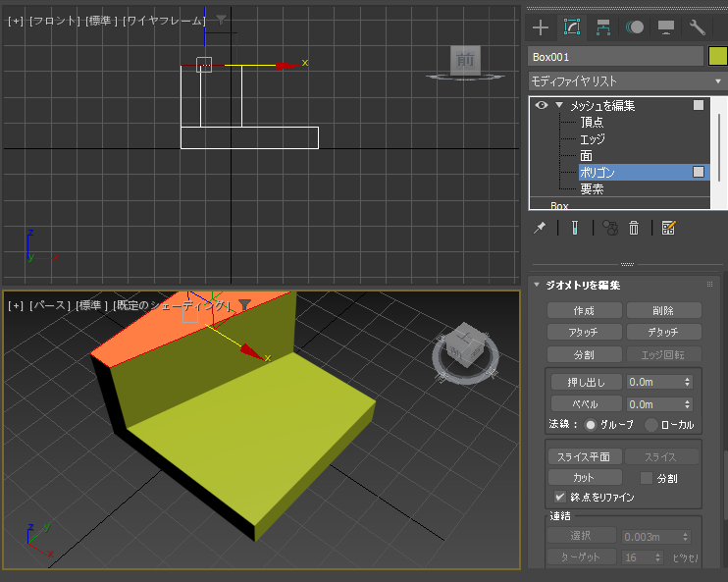
Task: Click the Make Unique icon
Action: (x=610, y=228)
